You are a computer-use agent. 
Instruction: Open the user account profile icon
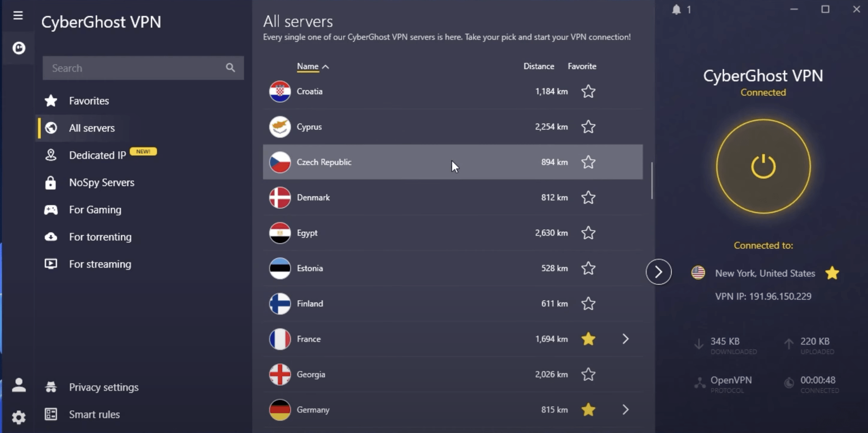(19, 385)
